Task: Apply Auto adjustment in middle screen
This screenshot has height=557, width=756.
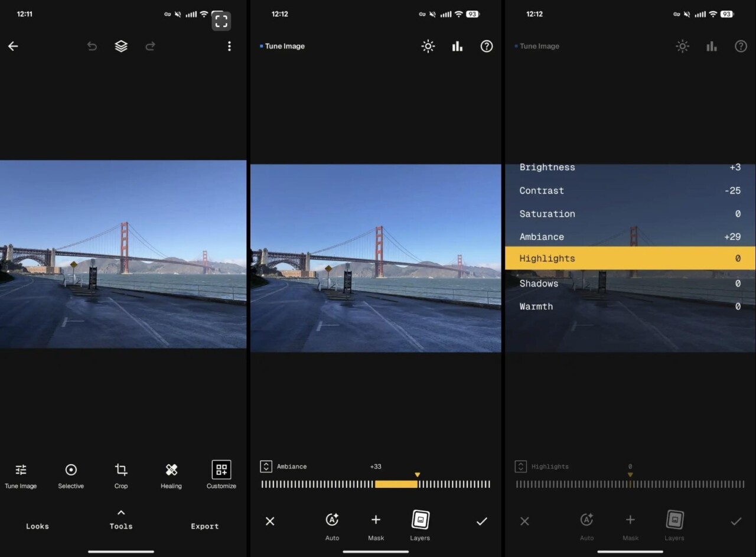Action: [x=332, y=526]
